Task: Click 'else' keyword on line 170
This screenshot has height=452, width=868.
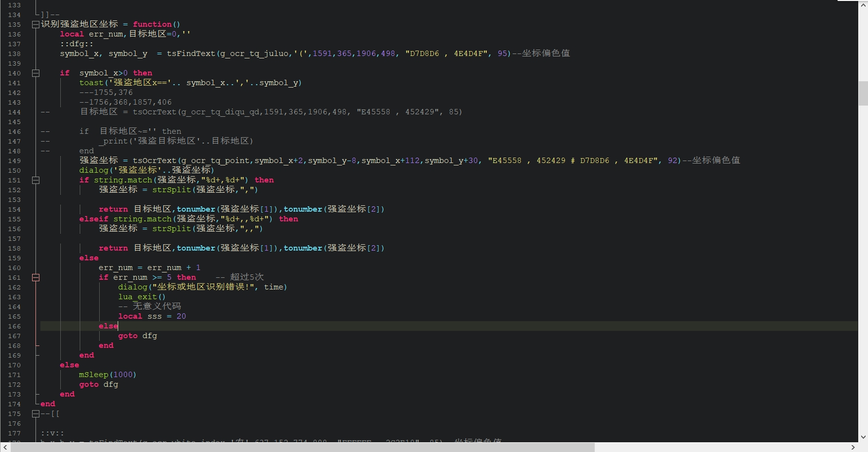Action: coord(70,365)
